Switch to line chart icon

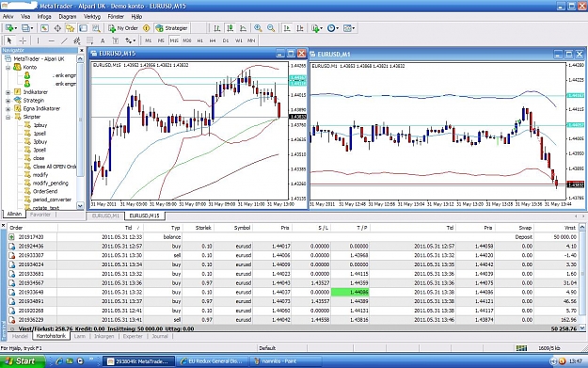(x=243, y=28)
